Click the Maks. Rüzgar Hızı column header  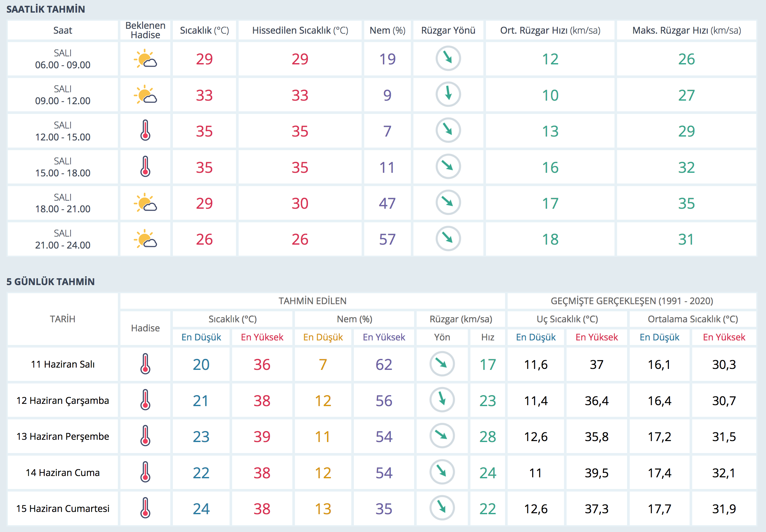pyautogui.click(x=686, y=30)
